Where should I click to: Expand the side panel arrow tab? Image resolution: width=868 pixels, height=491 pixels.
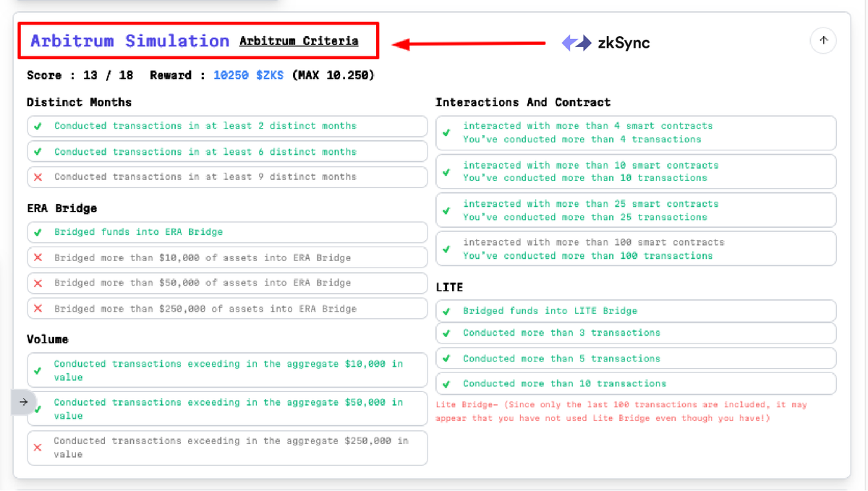(x=23, y=402)
